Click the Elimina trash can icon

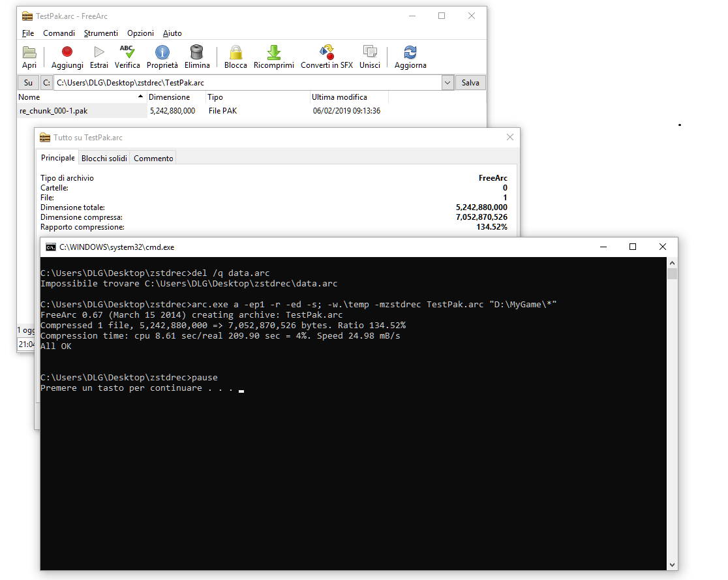pos(197,52)
